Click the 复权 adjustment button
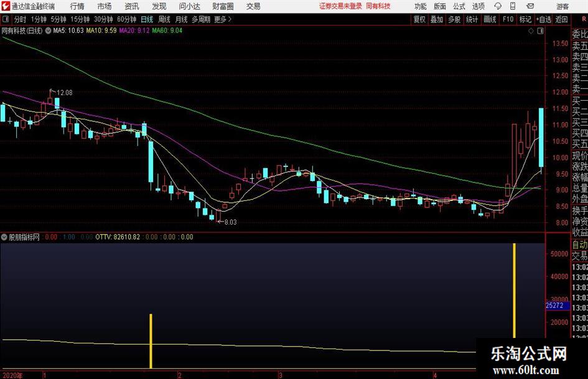The width and height of the screenshot is (588, 379). tap(419, 19)
